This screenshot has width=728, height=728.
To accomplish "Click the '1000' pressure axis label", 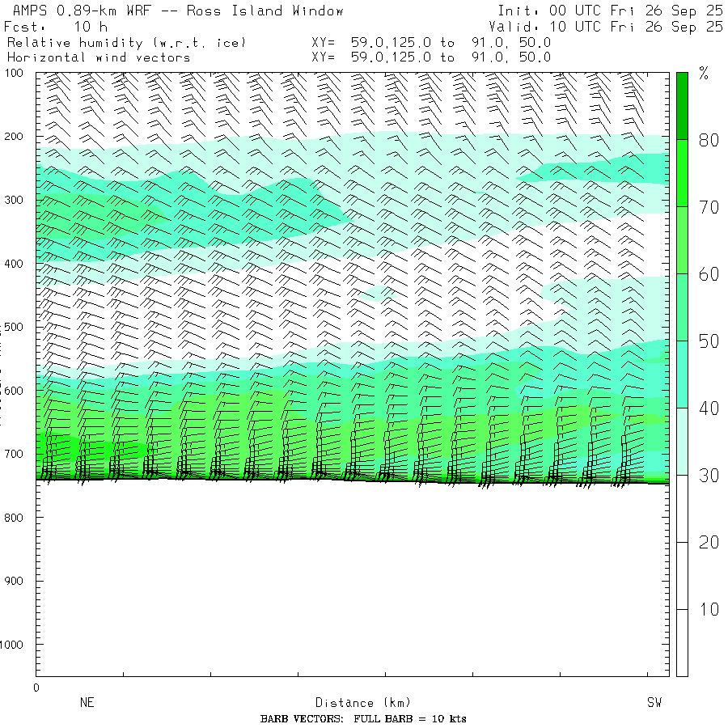I will [x=11, y=645].
